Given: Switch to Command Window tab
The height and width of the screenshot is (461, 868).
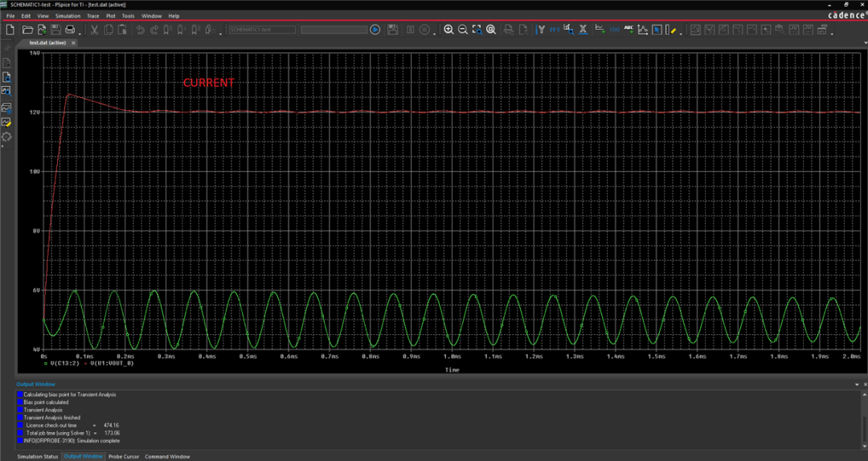Looking at the screenshot, I should [167, 456].
